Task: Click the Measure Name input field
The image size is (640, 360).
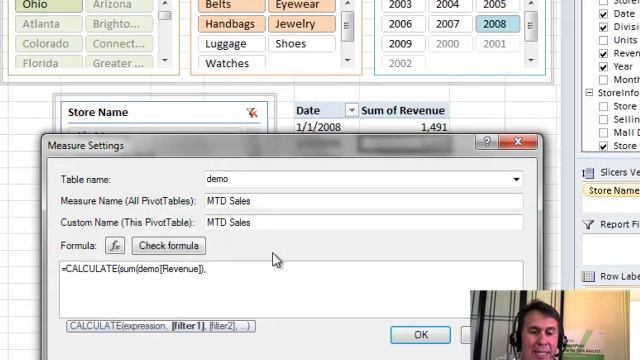Action: [364, 201]
